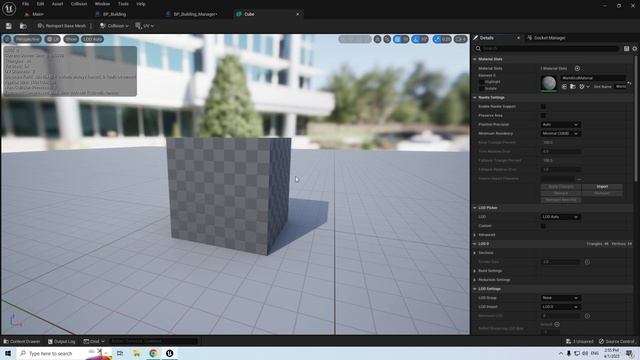Click the LOD Auto viewport button

point(93,39)
